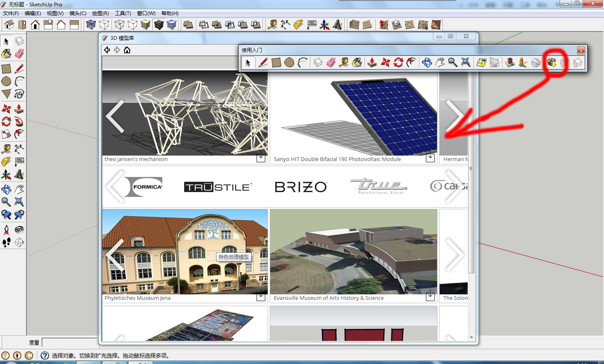604x364 pixels.
Task: Open the 镜头(C) menu
Action: pos(78,13)
